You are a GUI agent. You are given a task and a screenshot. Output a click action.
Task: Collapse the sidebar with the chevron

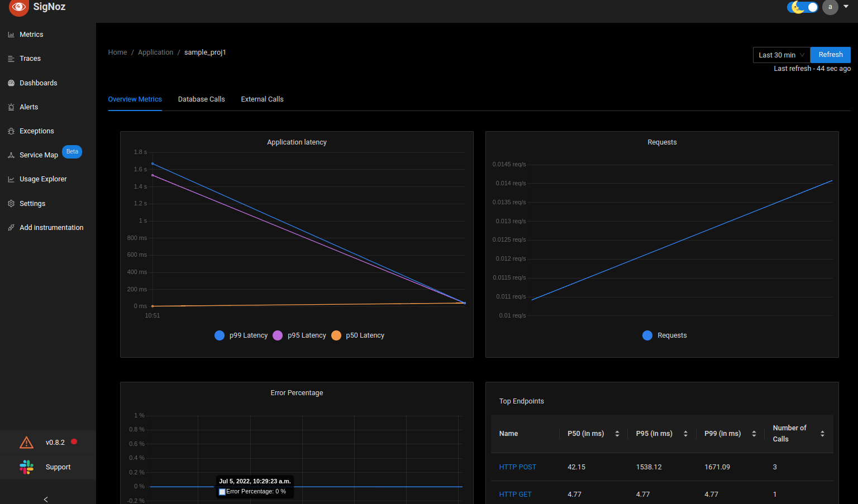pyautogui.click(x=46, y=500)
